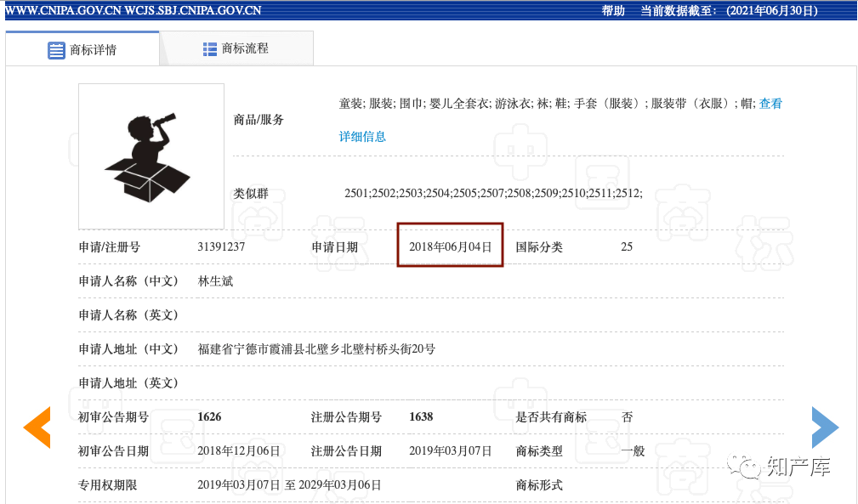858x504 pixels.
Task: Click the applicant address in 福建省宁德市
Action: [x=316, y=349]
